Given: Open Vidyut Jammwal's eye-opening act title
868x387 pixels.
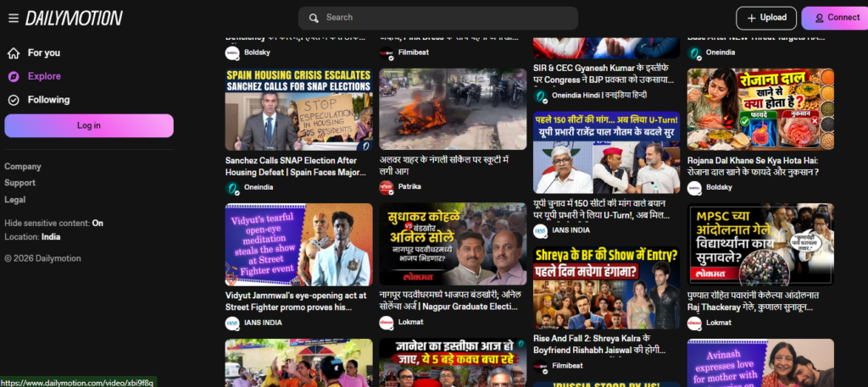Looking at the screenshot, I should click(x=296, y=301).
